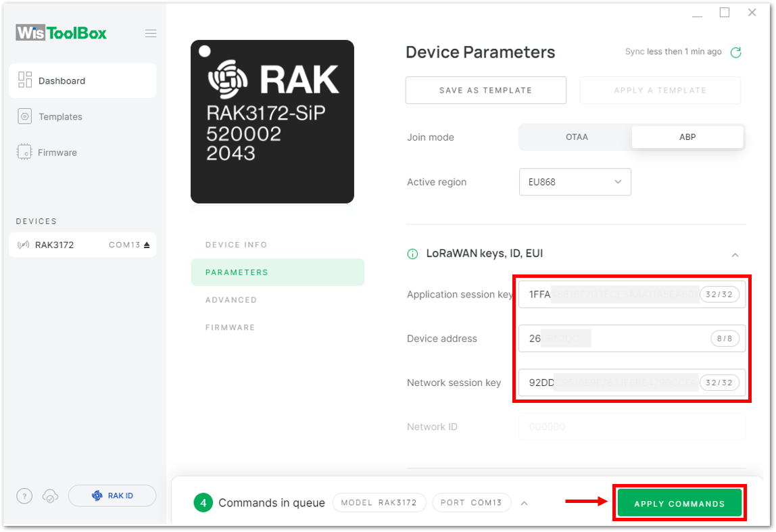
Task: Switch to the DEVICE INFO tab
Action: 236,245
